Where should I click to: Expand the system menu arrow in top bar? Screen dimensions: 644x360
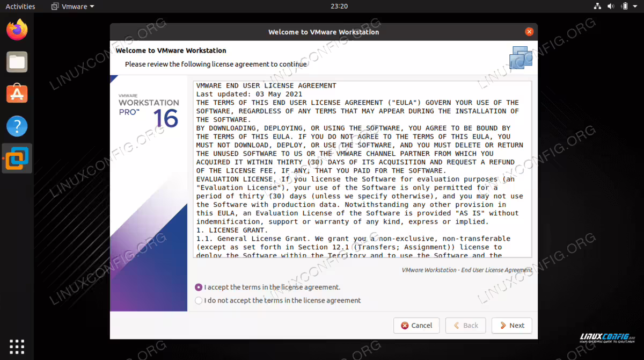coord(636,6)
